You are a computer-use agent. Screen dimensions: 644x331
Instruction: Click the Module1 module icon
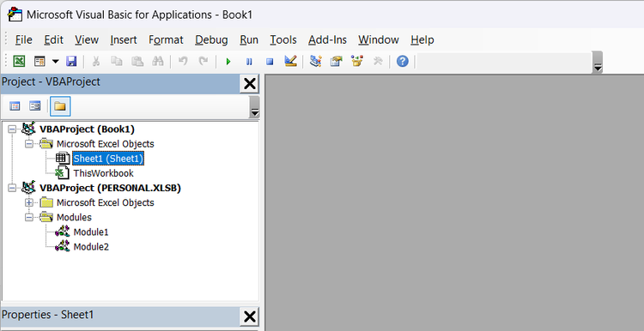coord(62,232)
